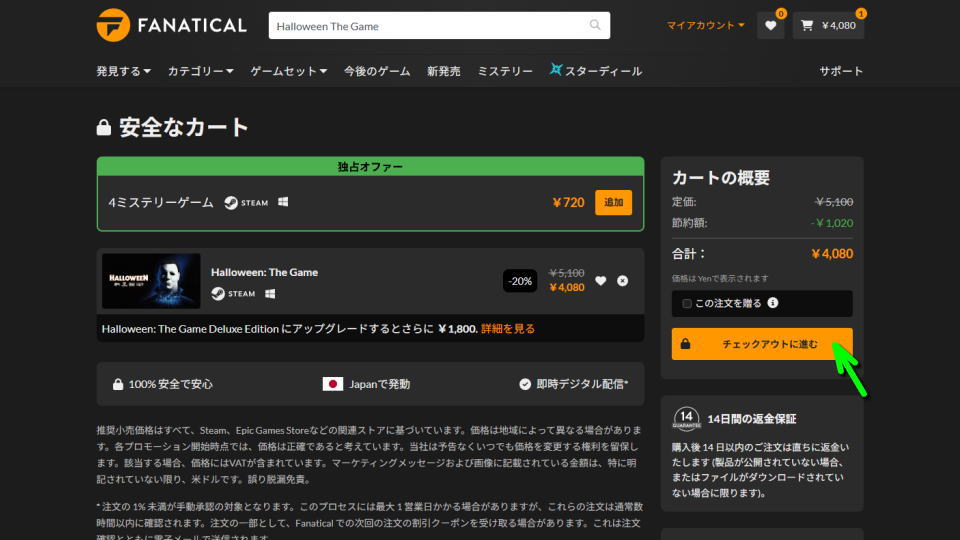The height and width of the screenshot is (540, 960).
Task: Click the Japan flag icon
Action: tap(332, 384)
